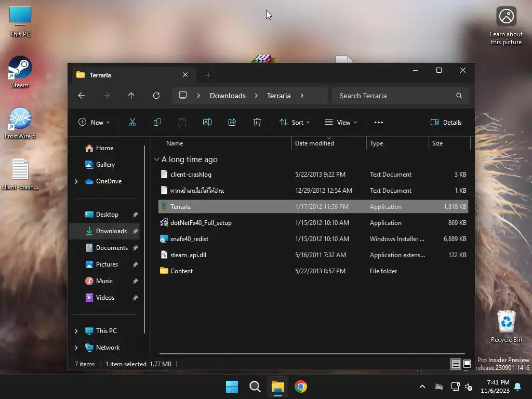532x399 pixels.
Task: Expand OneDrive in navigation pane
Action: click(x=76, y=181)
